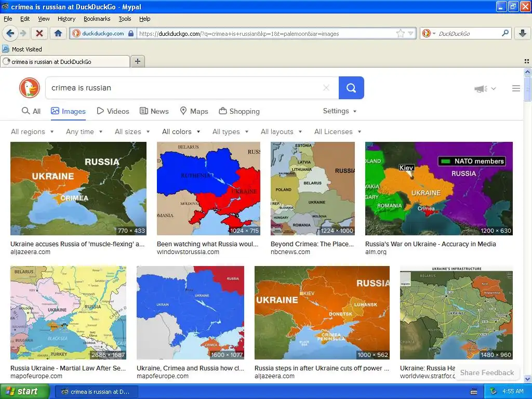This screenshot has width=532, height=399.
Task: Open the 770 × 433 aljazeera map thumbnail
Action: pos(78,189)
